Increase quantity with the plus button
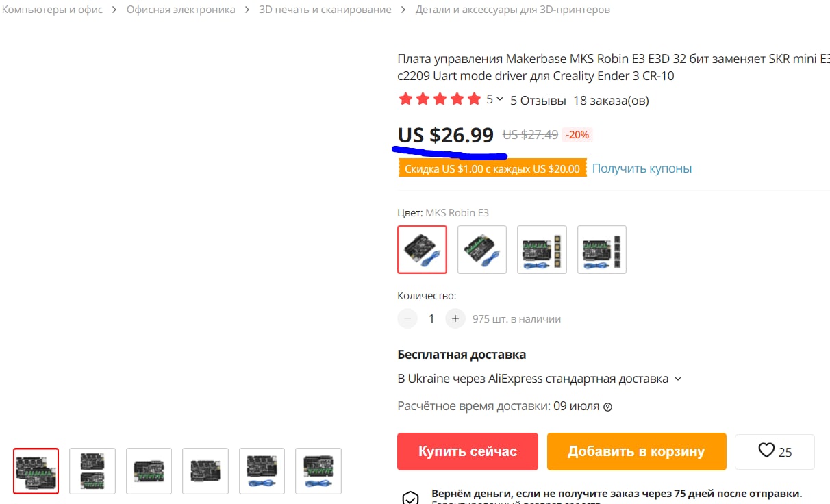 click(455, 318)
